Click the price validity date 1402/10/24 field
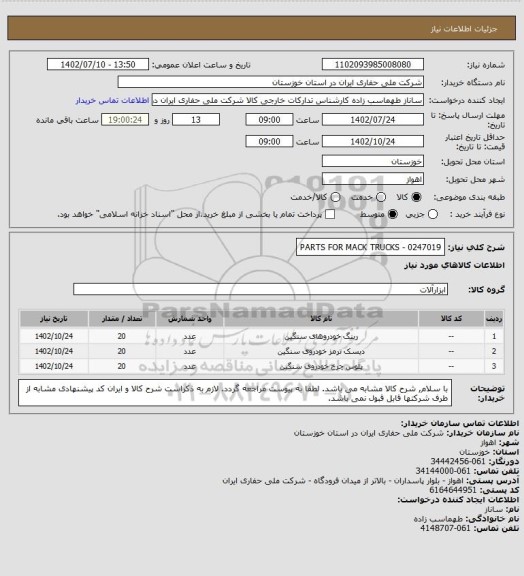The image size is (524, 576). [373, 141]
